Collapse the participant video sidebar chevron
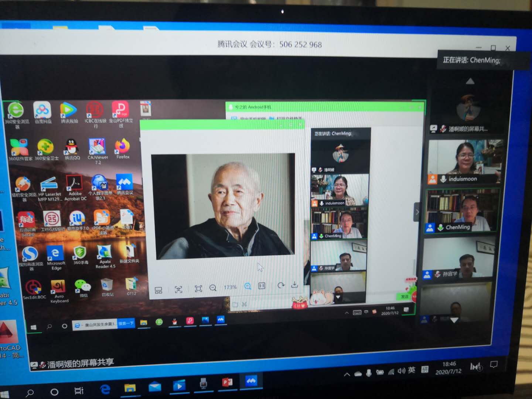 pyautogui.click(x=417, y=212)
